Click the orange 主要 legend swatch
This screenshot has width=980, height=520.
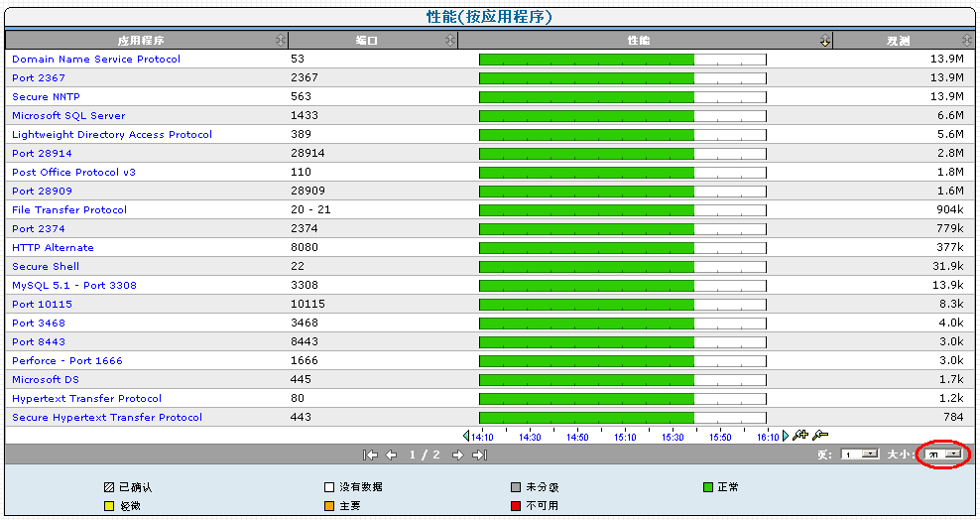click(329, 506)
